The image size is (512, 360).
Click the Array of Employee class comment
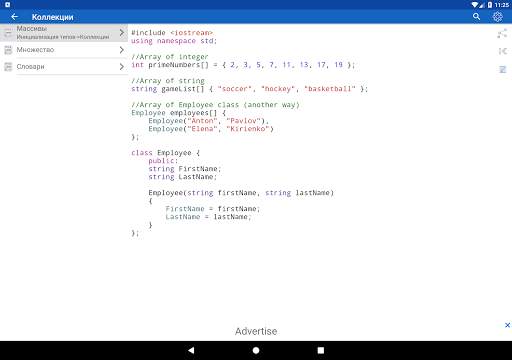tap(215, 105)
